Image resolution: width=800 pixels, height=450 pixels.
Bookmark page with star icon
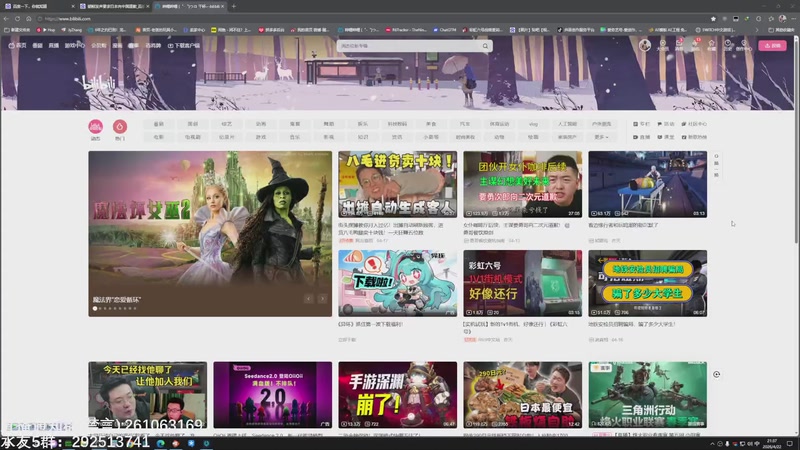click(x=713, y=19)
